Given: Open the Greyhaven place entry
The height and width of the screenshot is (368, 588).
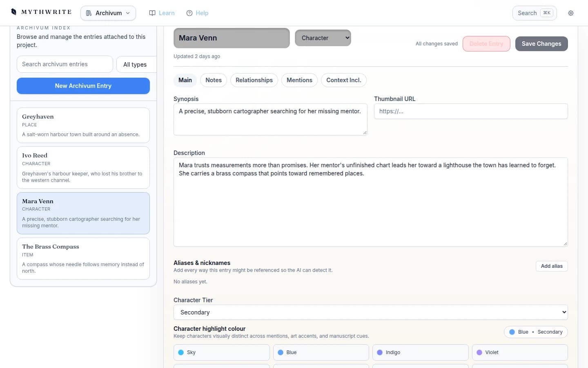Looking at the screenshot, I should pyautogui.click(x=83, y=125).
